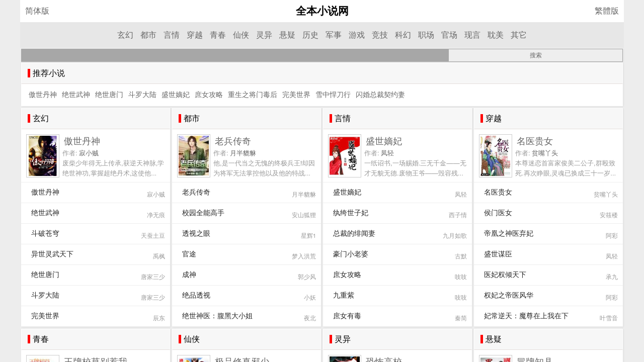Open recommended novel 完美世界
The height and width of the screenshot is (362, 644).
(296, 95)
